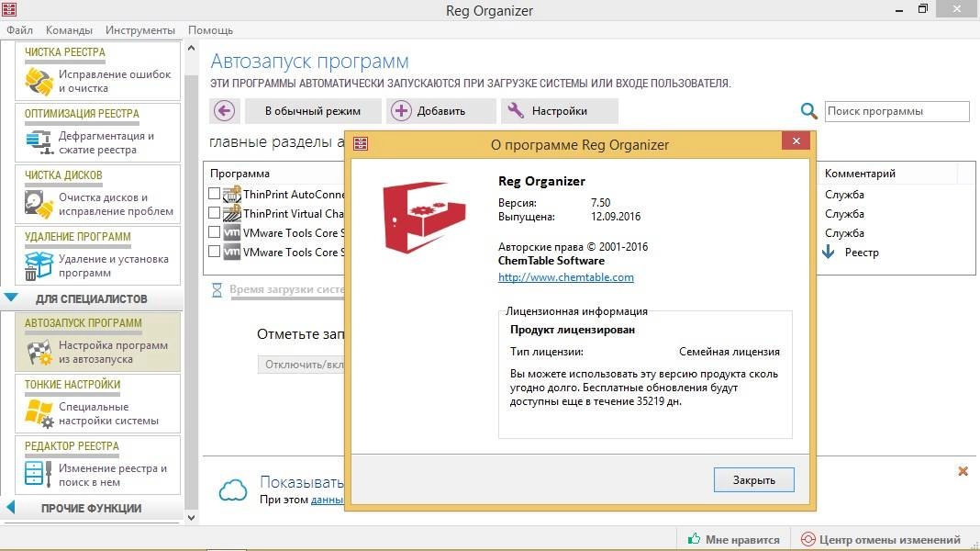
Task: Click Семейная лицензия license type text
Action: [729, 352]
